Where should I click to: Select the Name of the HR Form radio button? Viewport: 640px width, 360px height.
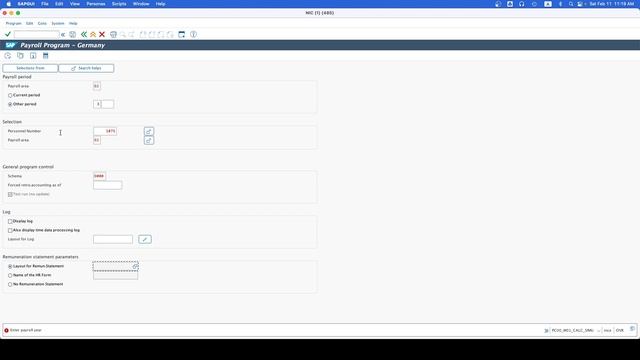click(x=10, y=276)
